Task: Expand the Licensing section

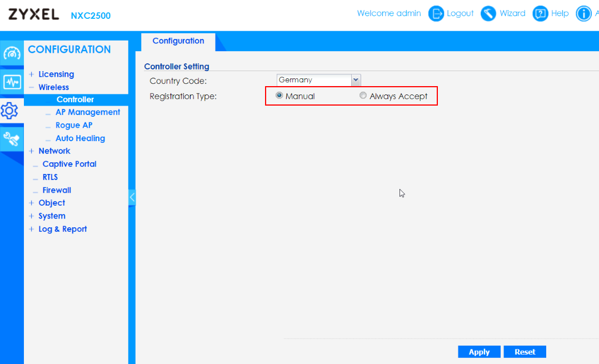Action: tap(32, 74)
